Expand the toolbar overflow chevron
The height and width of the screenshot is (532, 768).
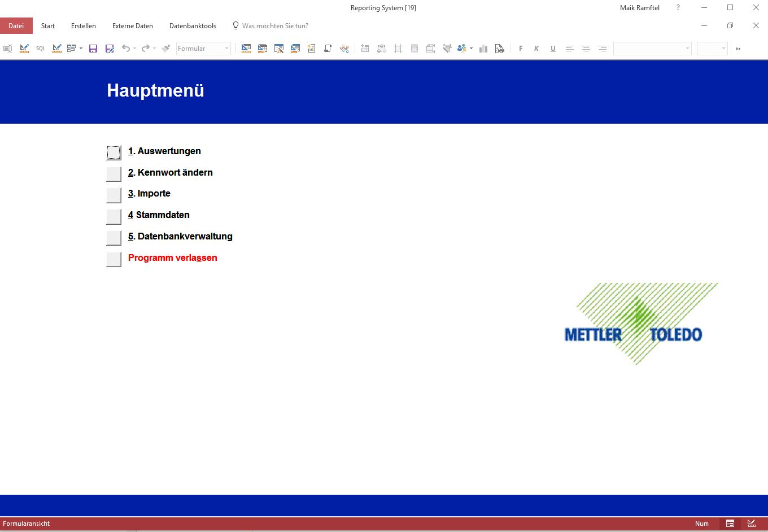point(738,49)
